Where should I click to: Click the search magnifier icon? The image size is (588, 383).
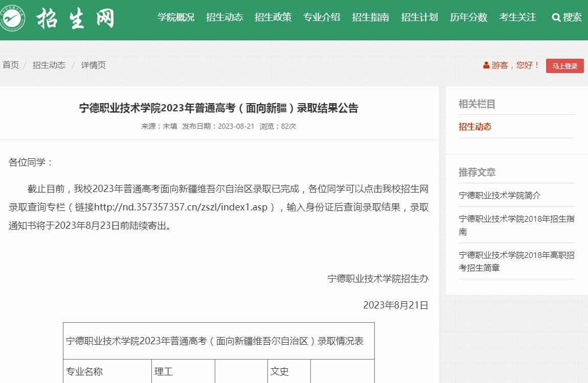[x=556, y=17]
